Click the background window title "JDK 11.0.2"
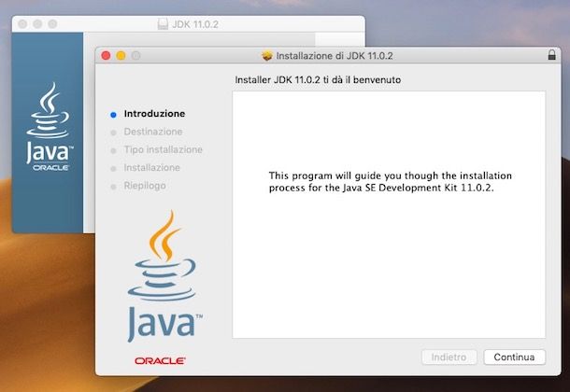Viewport: 570px width, 392px height. click(x=195, y=24)
